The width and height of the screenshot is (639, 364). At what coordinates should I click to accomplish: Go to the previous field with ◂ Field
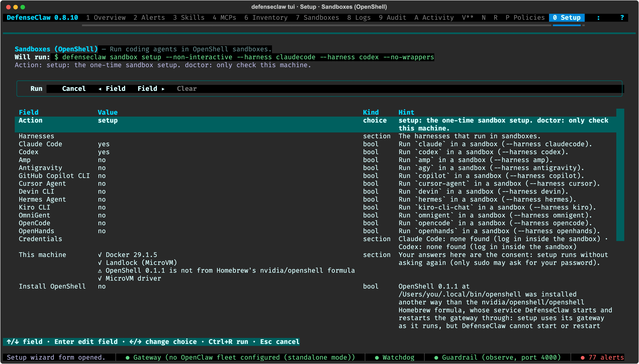[x=112, y=89]
